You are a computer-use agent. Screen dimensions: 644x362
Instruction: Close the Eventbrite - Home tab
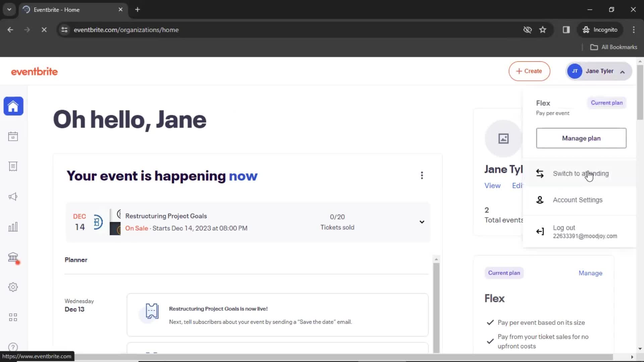click(120, 9)
